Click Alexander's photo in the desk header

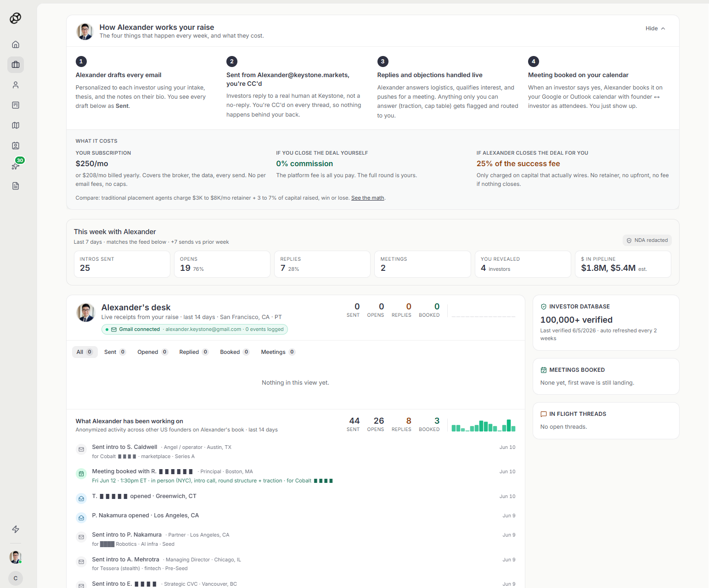point(85,313)
